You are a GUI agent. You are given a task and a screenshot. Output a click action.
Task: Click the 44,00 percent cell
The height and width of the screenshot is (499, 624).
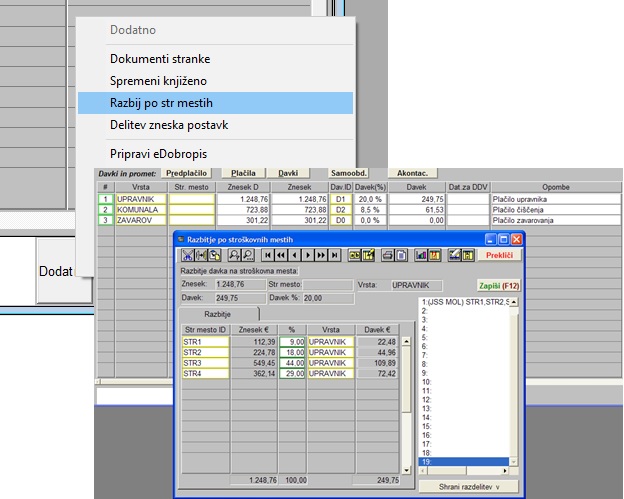point(292,363)
